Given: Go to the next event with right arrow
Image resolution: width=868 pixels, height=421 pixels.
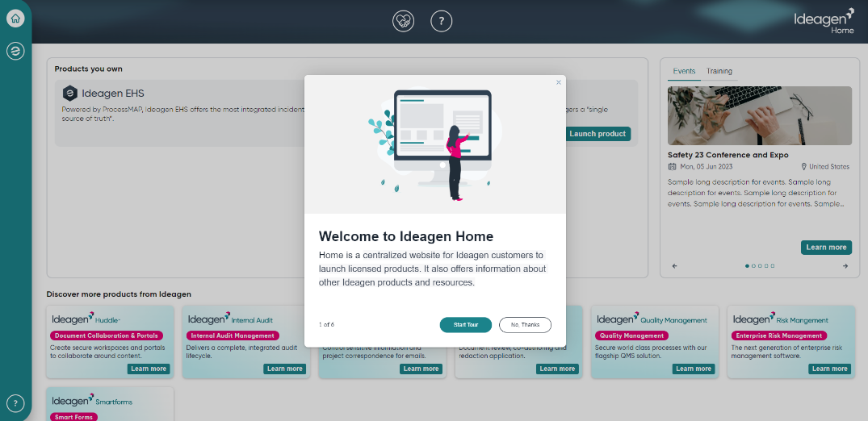Looking at the screenshot, I should tap(845, 266).
